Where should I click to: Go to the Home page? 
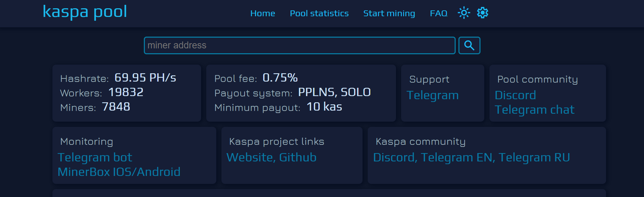(262, 13)
